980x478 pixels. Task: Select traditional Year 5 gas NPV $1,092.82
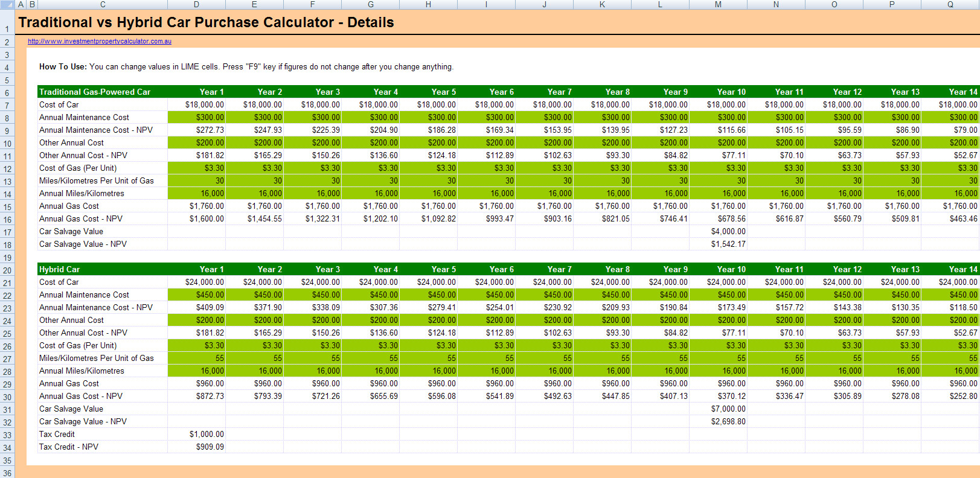(x=428, y=218)
